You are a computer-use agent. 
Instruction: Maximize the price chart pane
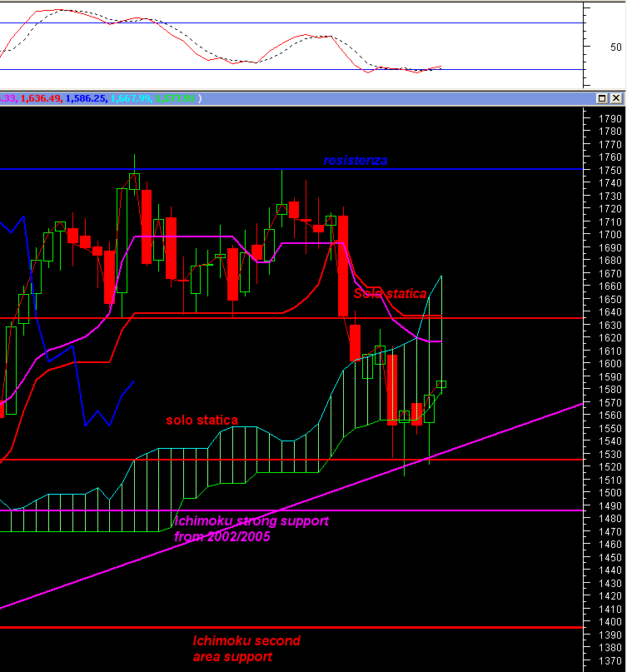click(x=602, y=98)
